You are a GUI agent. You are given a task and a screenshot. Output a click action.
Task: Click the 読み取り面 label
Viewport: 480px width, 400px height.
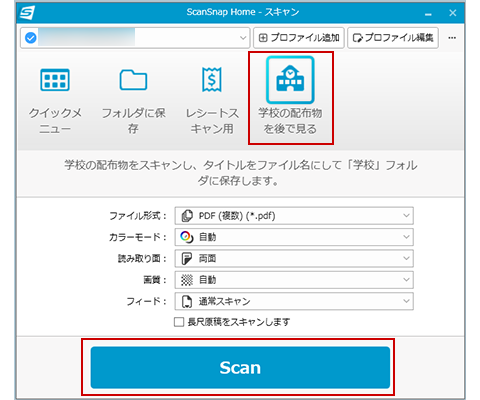tap(142, 258)
